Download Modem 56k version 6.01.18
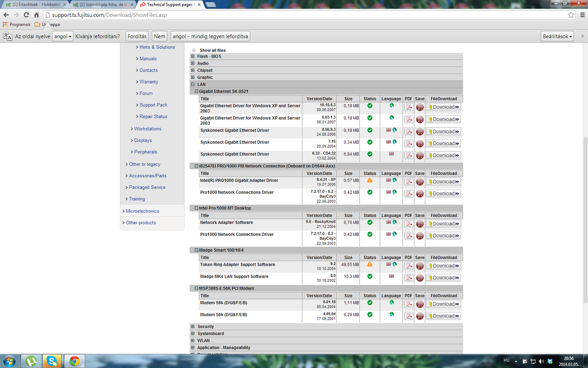The image size is (588, 368). [443, 304]
